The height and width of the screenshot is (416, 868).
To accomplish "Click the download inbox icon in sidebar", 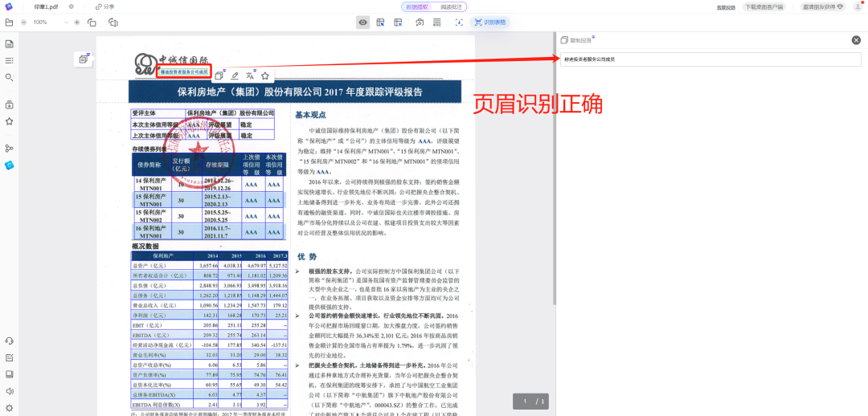I will pos(10,104).
